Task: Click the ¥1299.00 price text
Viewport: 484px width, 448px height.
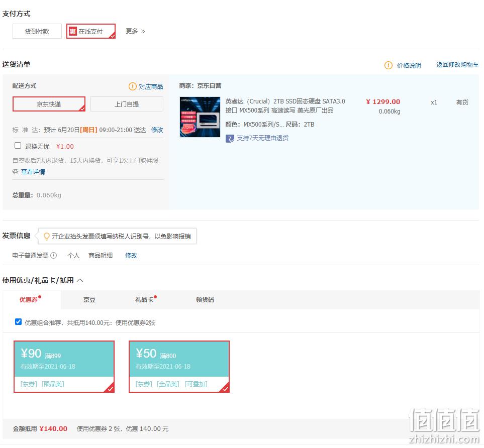Action: [383, 102]
